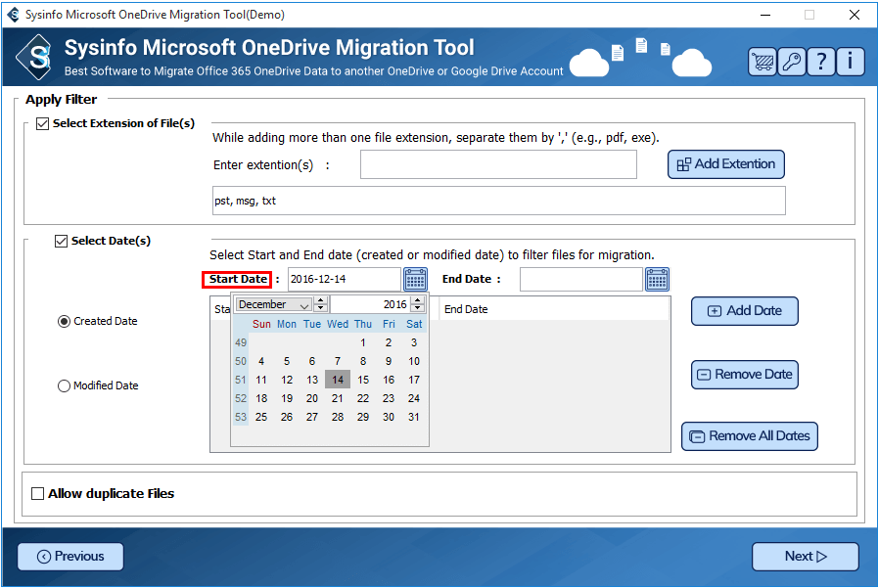Click the Remove Date button
Image resolution: width=878 pixels, height=588 pixels.
coord(744,375)
